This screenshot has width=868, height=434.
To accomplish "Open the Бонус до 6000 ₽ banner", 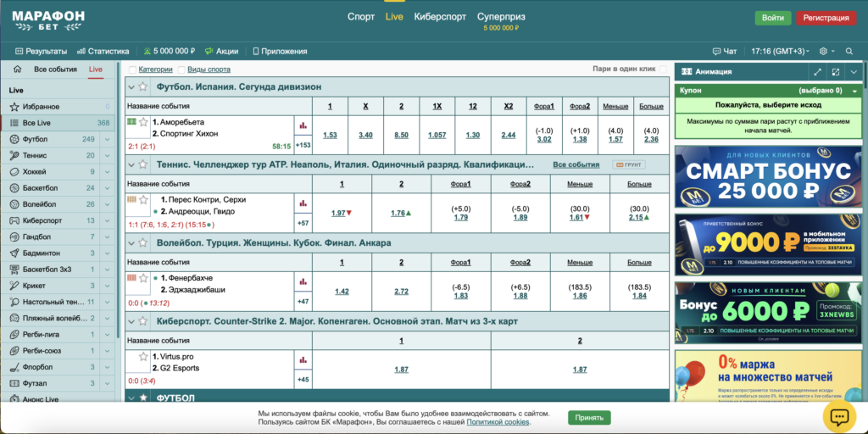I will tap(768, 313).
